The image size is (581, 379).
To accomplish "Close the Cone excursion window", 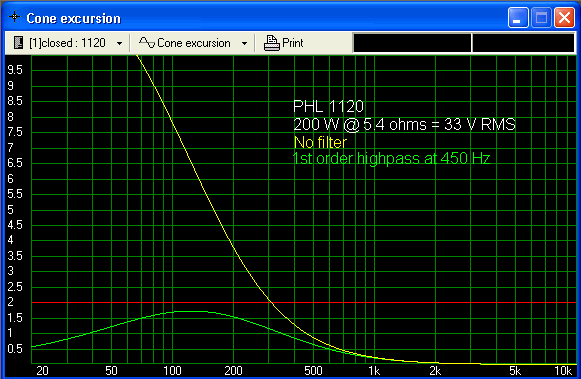I will [564, 17].
